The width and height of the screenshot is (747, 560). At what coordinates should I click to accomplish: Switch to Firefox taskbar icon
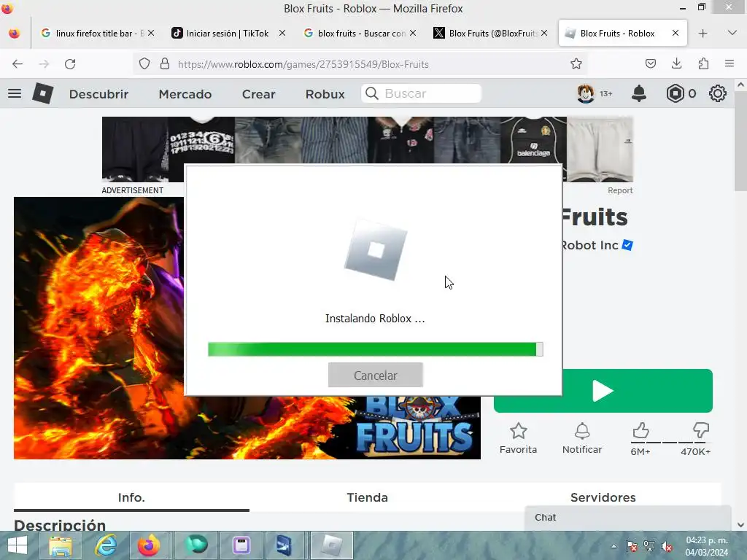click(x=149, y=545)
